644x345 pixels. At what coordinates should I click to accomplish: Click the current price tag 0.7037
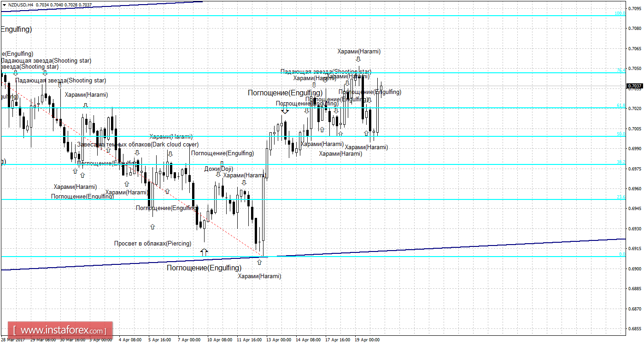pyautogui.click(x=635, y=86)
